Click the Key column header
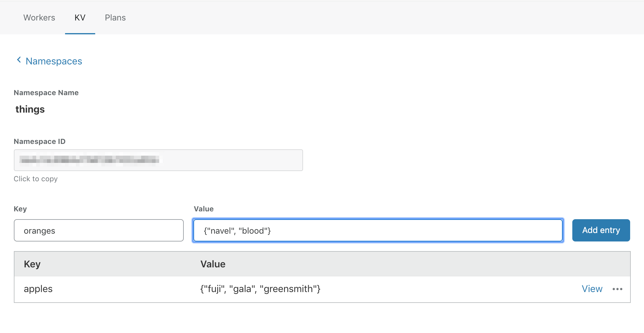This screenshot has width=644, height=333. (32, 264)
